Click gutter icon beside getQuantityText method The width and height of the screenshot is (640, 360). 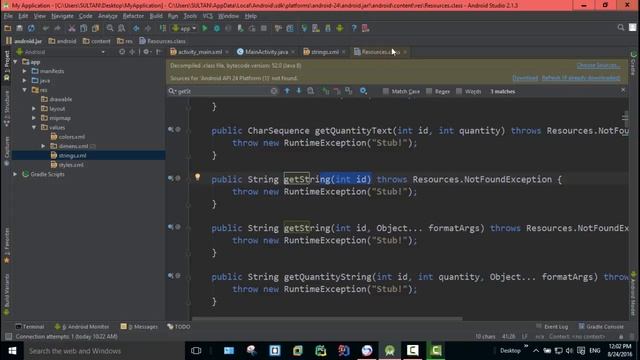[171, 129]
